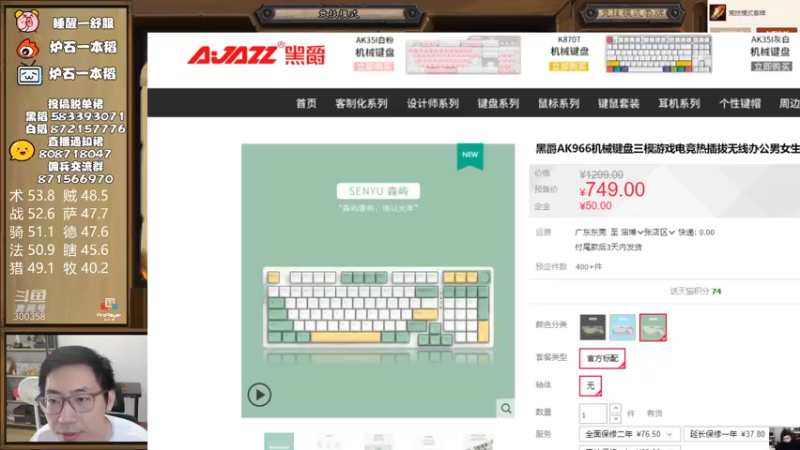The height and width of the screenshot is (450, 800).
Task: Click the room number 300358 text
Action: pos(29,317)
